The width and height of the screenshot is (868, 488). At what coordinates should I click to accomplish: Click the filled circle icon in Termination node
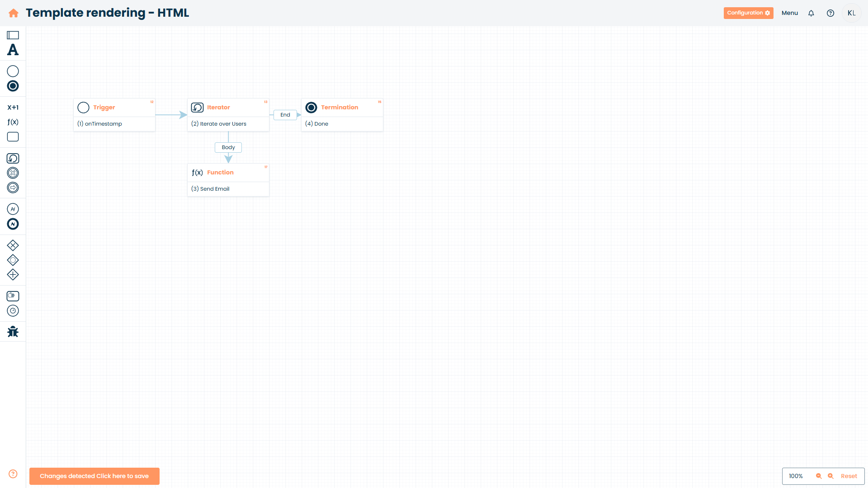311,108
